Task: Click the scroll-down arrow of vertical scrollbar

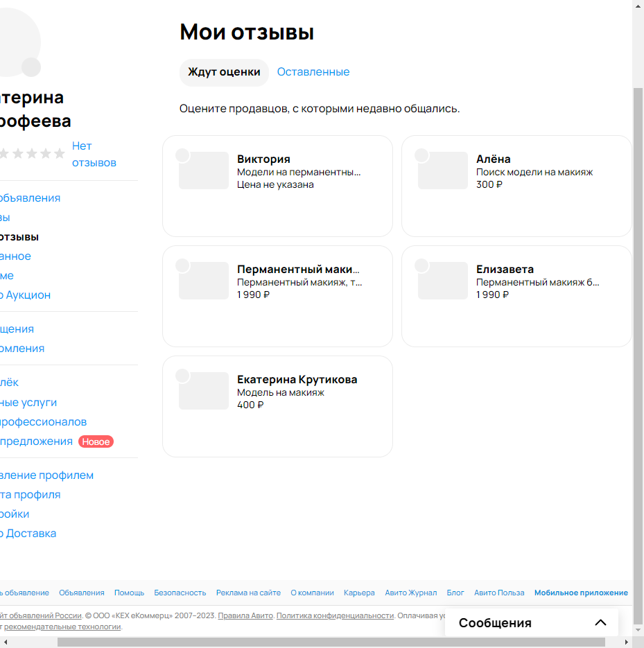Action: click(x=638, y=630)
